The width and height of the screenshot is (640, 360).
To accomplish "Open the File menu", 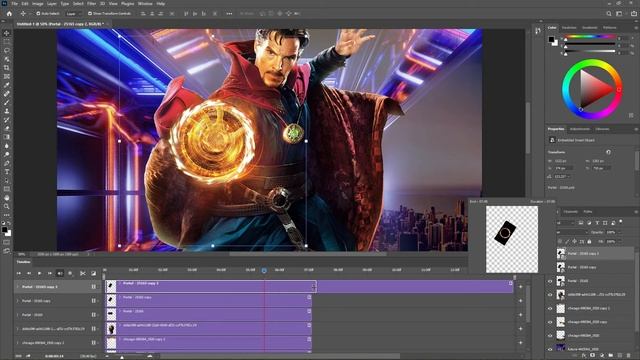I will (x=15, y=4).
